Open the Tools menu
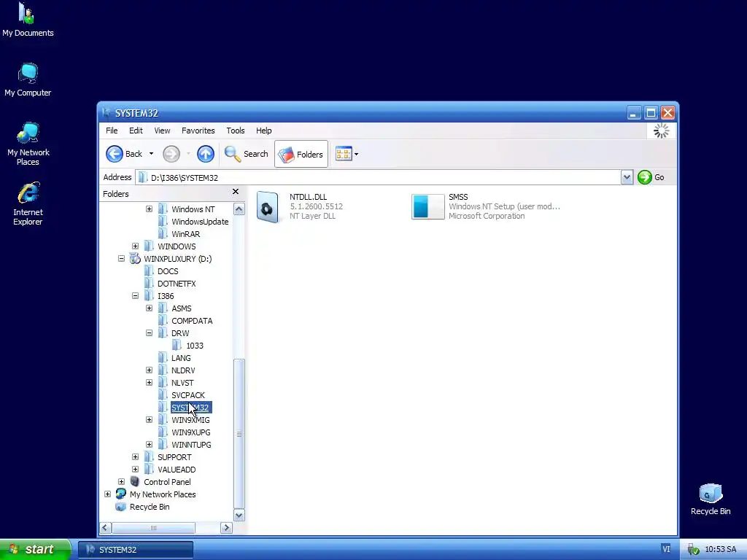747x560 pixels. [236, 131]
